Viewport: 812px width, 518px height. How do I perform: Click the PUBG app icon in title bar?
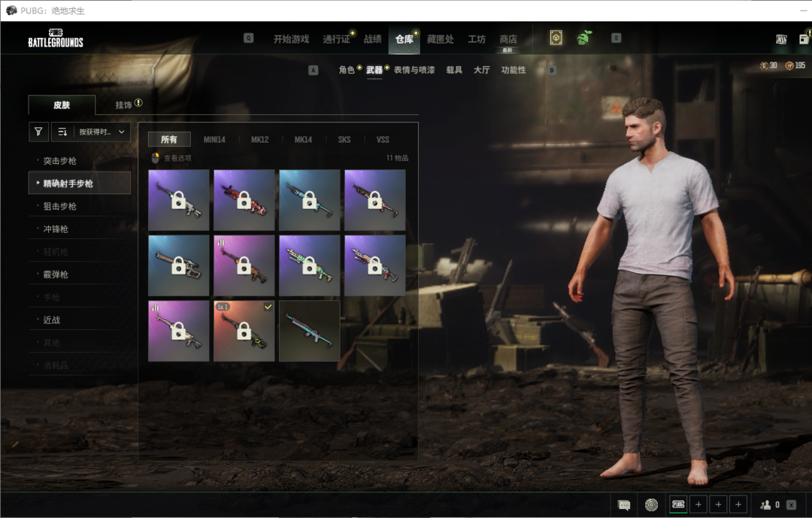(x=11, y=11)
